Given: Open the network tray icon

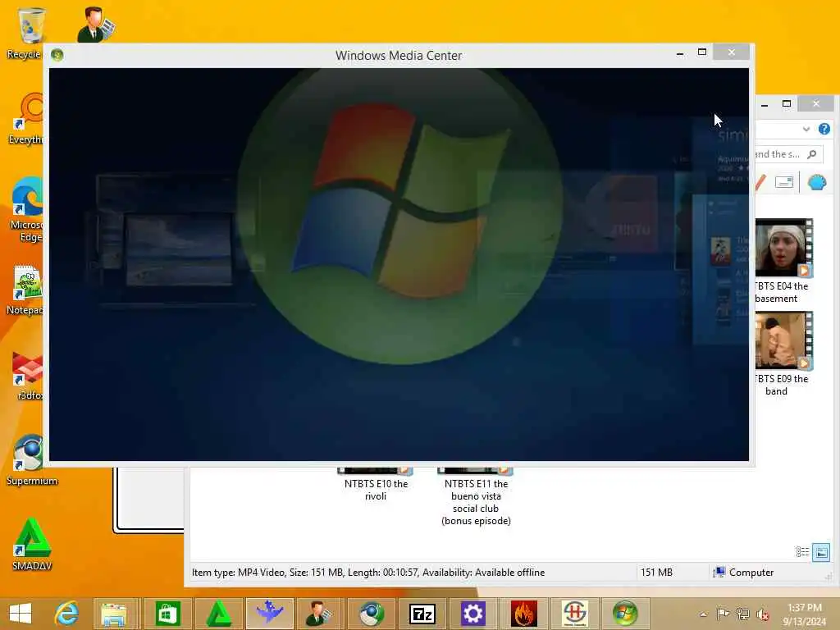Looking at the screenshot, I should [742, 614].
